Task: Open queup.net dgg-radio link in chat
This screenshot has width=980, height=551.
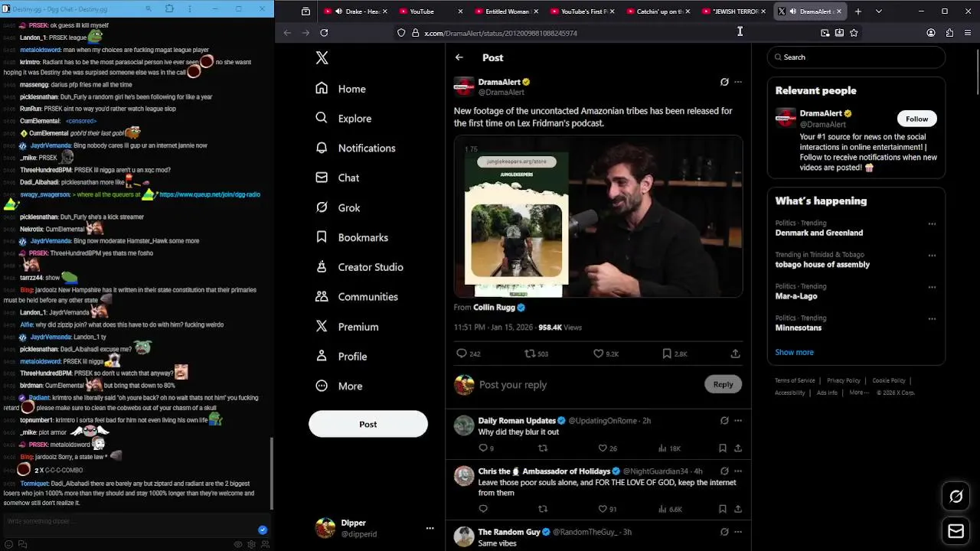Action: (x=210, y=194)
